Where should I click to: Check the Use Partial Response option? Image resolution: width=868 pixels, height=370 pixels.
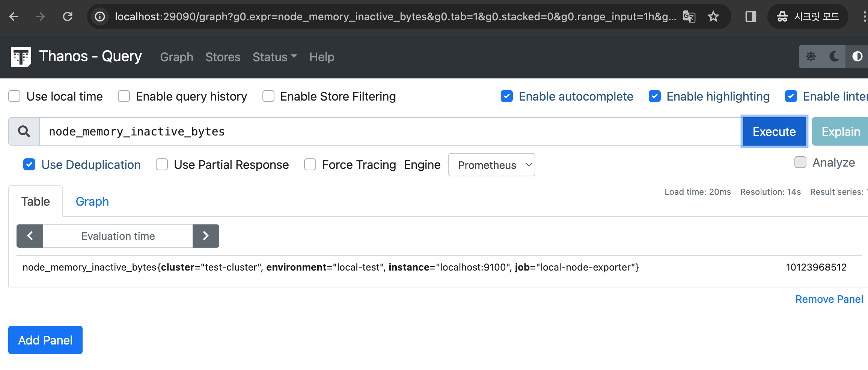click(162, 165)
